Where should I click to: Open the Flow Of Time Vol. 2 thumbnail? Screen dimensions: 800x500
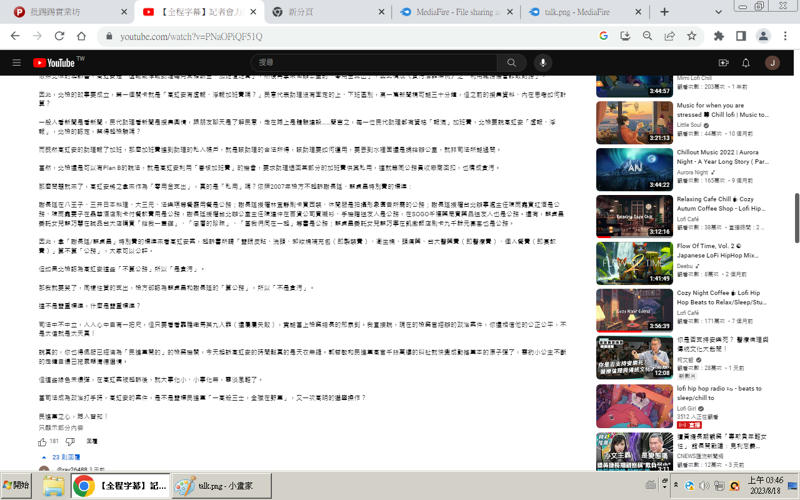click(634, 263)
